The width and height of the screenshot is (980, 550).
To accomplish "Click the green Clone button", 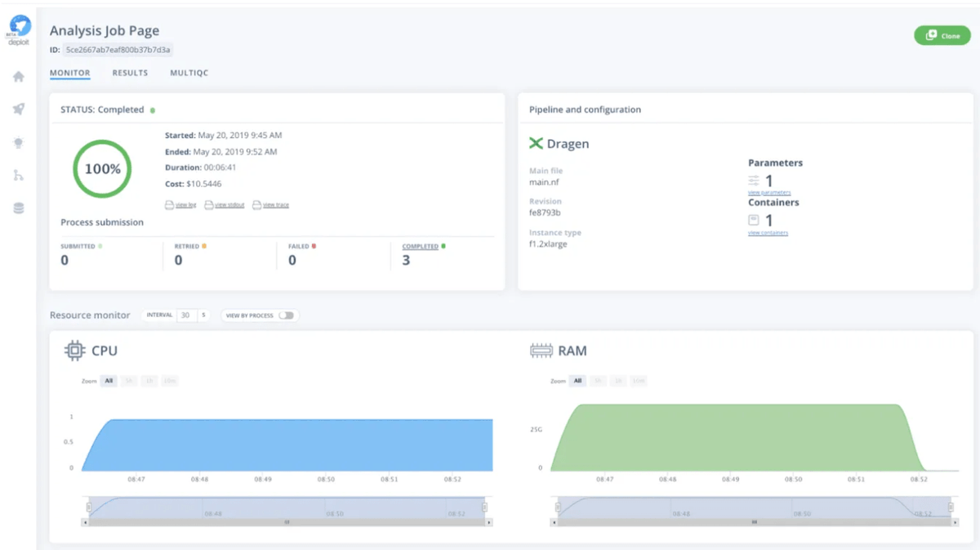I will coord(942,35).
